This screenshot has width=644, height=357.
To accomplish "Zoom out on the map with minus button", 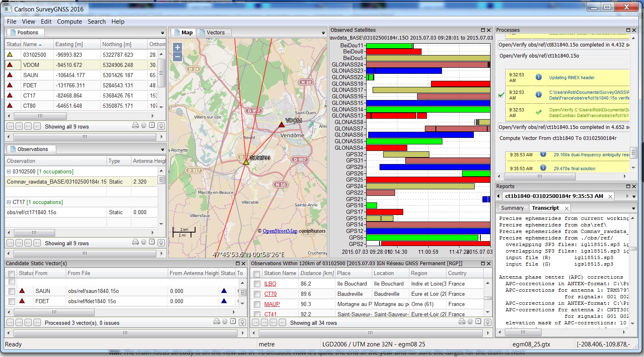I will pos(178,57).
